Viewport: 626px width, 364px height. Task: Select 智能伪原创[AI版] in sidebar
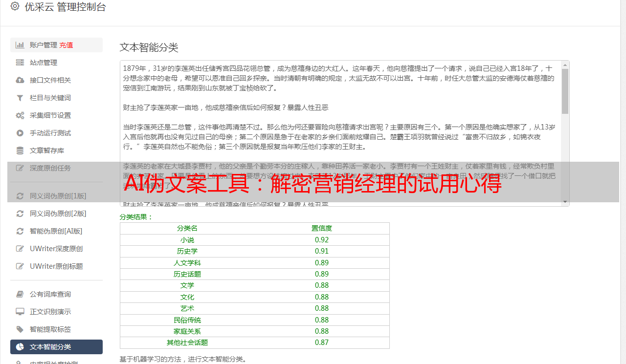[x=56, y=231]
